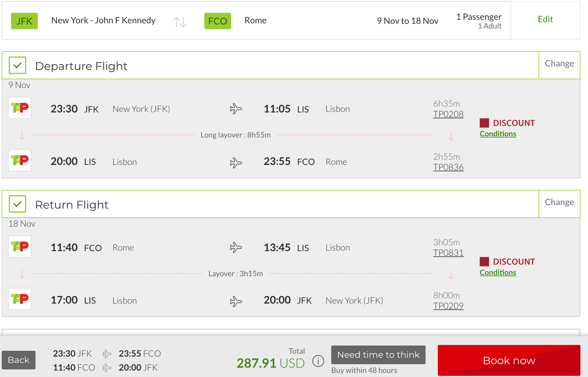Click the airplane icon on the Lisbon-JFK segment

(x=236, y=300)
